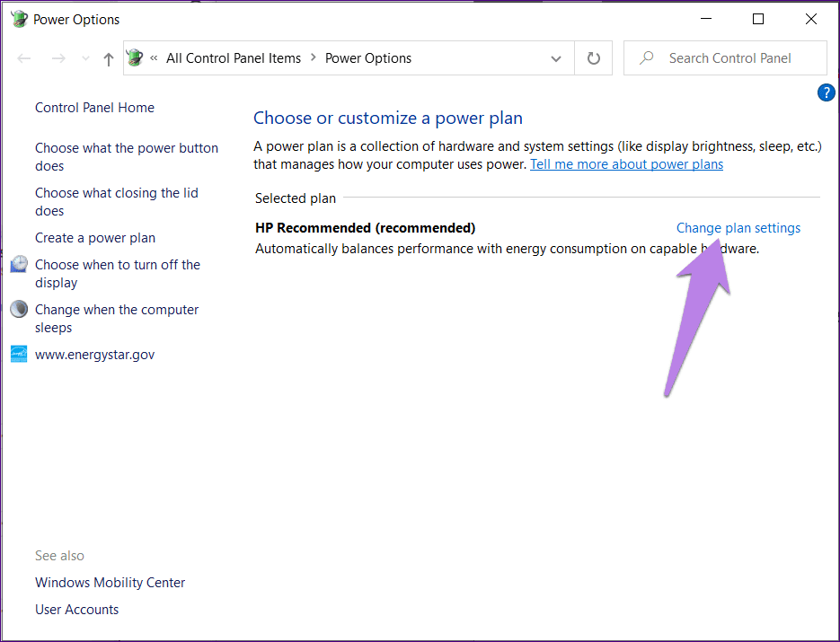
Task: Open All Control Panel Items breadcrumb
Action: click(234, 57)
